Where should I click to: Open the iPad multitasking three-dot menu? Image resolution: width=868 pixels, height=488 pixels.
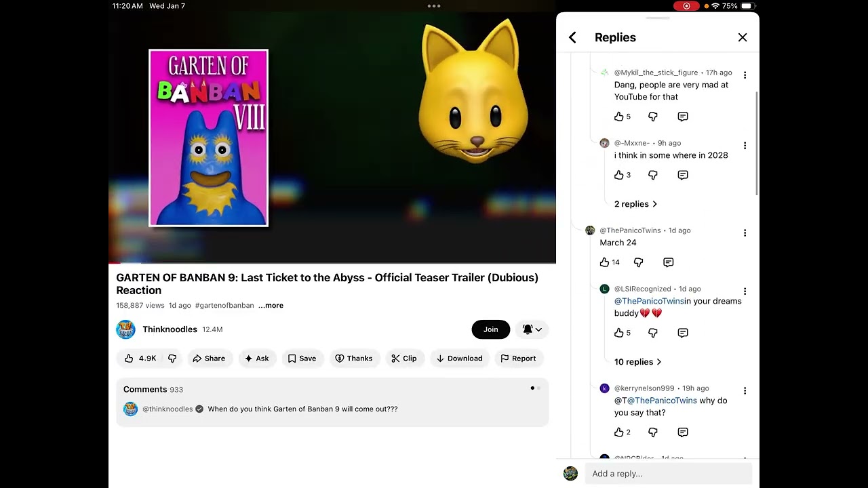point(434,6)
